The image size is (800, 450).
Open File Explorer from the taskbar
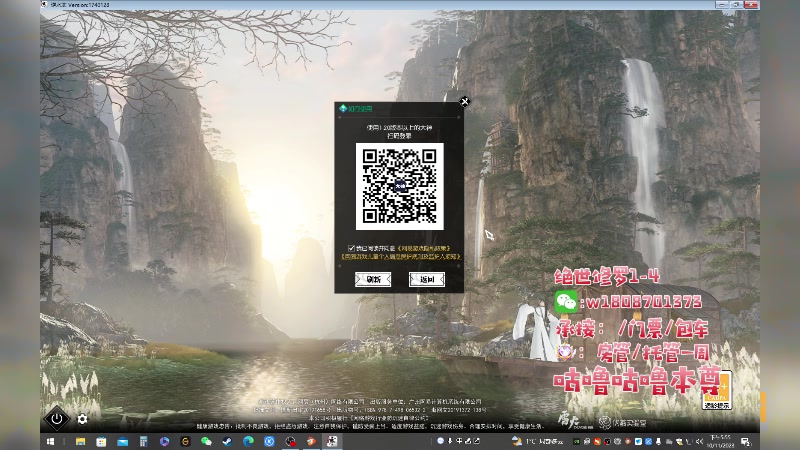pyautogui.click(x=81, y=441)
